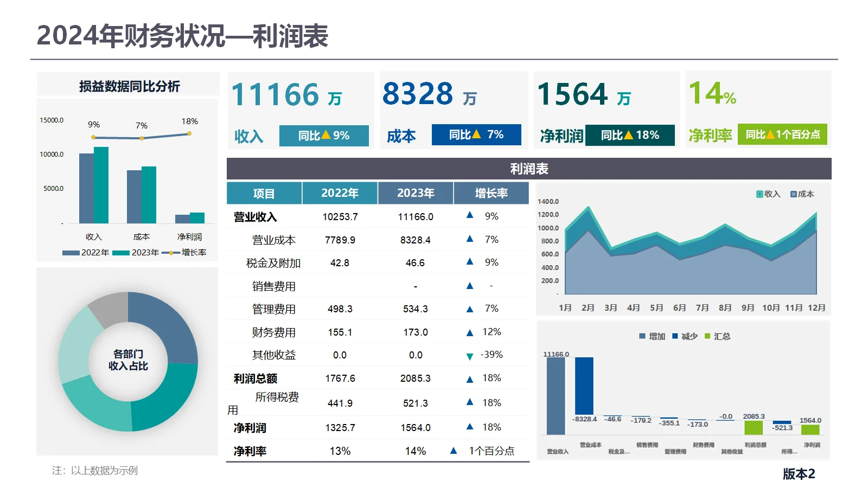The width and height of the screenshot is (868, 488).
Task: Click the 2022年 legend color swatch
Action: [71, 253]
